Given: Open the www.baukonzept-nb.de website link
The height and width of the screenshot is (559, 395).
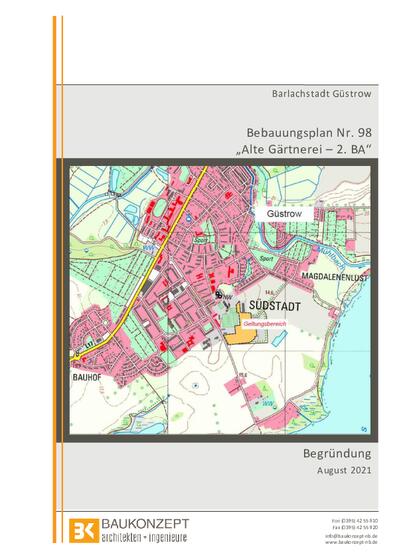Looking at the screenshot, I should point(351,542).
